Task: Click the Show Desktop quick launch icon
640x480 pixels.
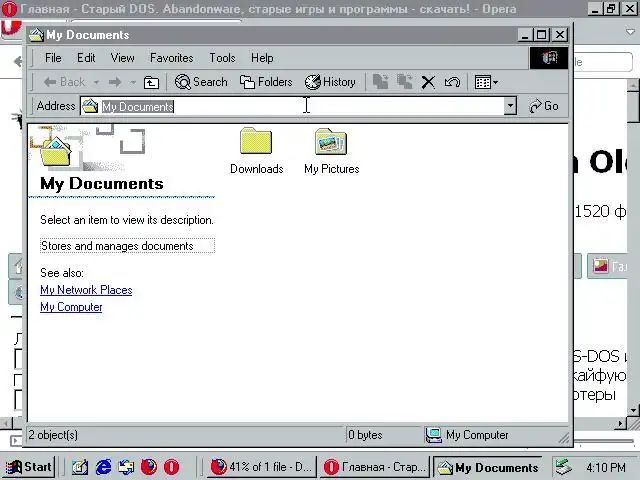Action: [x=80, y=467]
